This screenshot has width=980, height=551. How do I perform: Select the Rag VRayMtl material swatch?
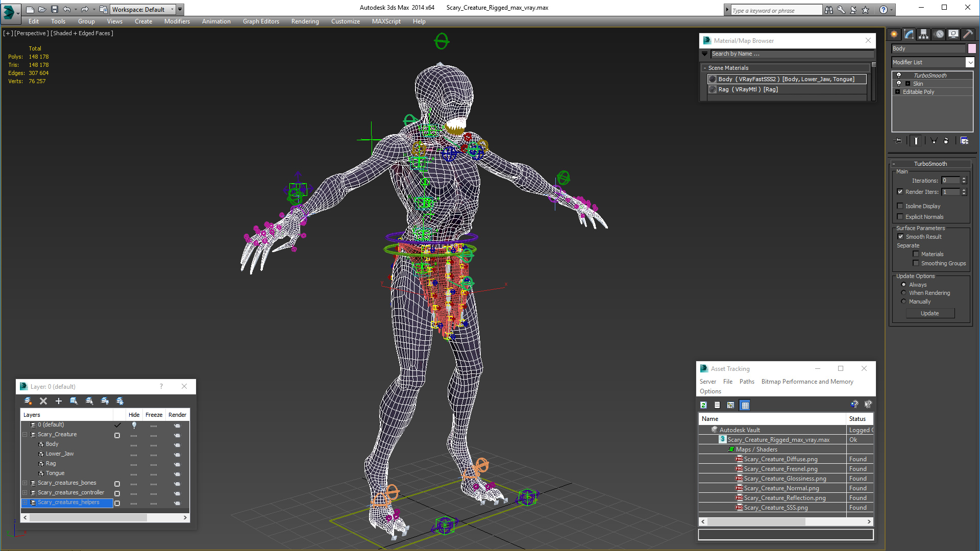(x=713, y=89)
